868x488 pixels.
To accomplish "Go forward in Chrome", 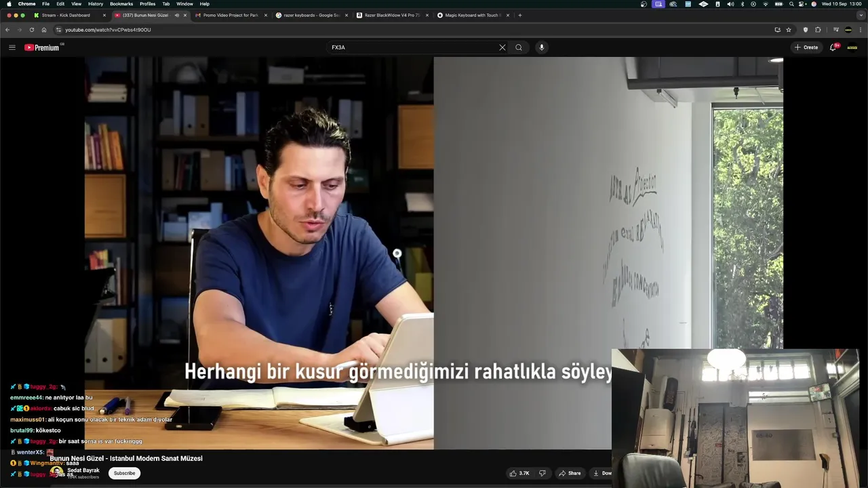I will [19, 30].
